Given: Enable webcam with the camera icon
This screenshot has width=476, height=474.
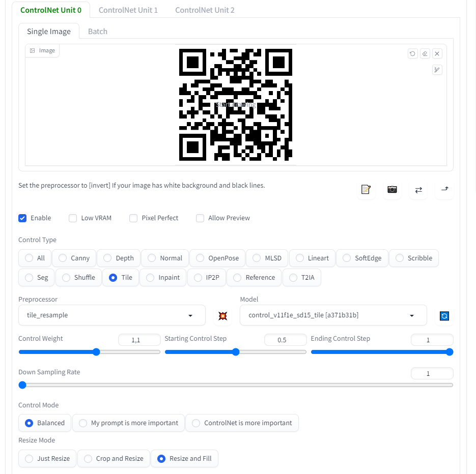Looking at the screenshot, I should (392, 189).
